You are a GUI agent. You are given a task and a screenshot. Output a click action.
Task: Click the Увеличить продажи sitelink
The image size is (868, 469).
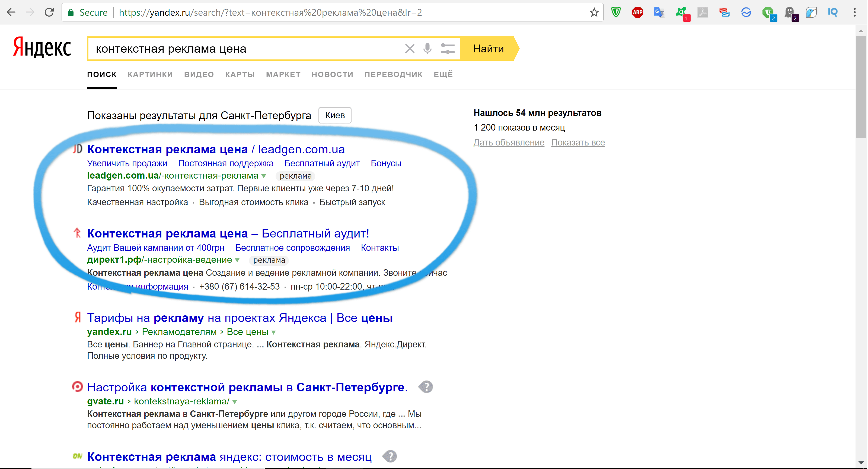click(x=127, y=164)
